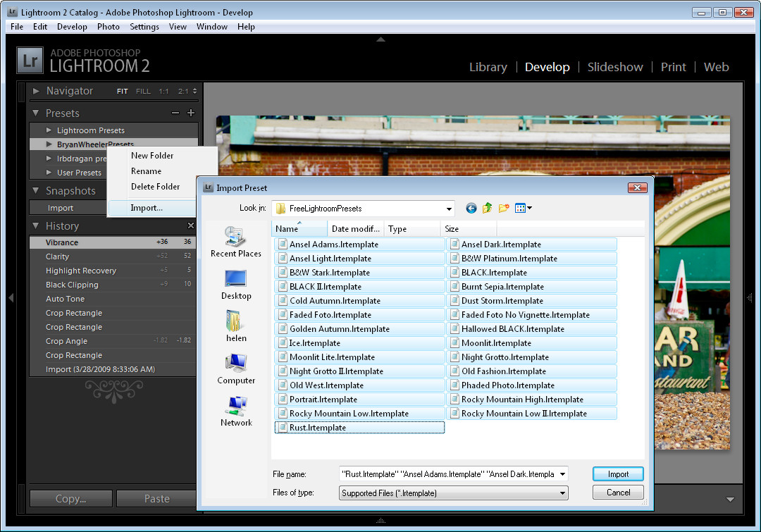
Task: Open Network in places bar
Action: pyautogui.click(x=236, y=412)
